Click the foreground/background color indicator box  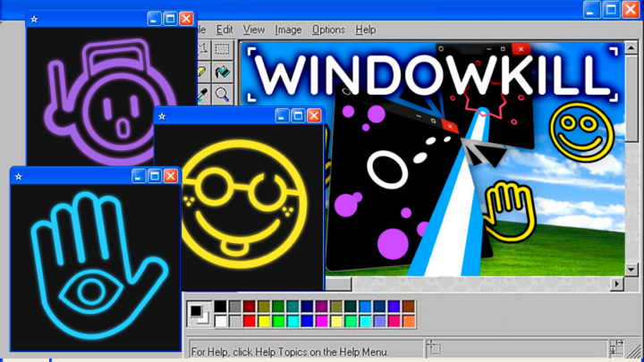click(x=198, y=315)
